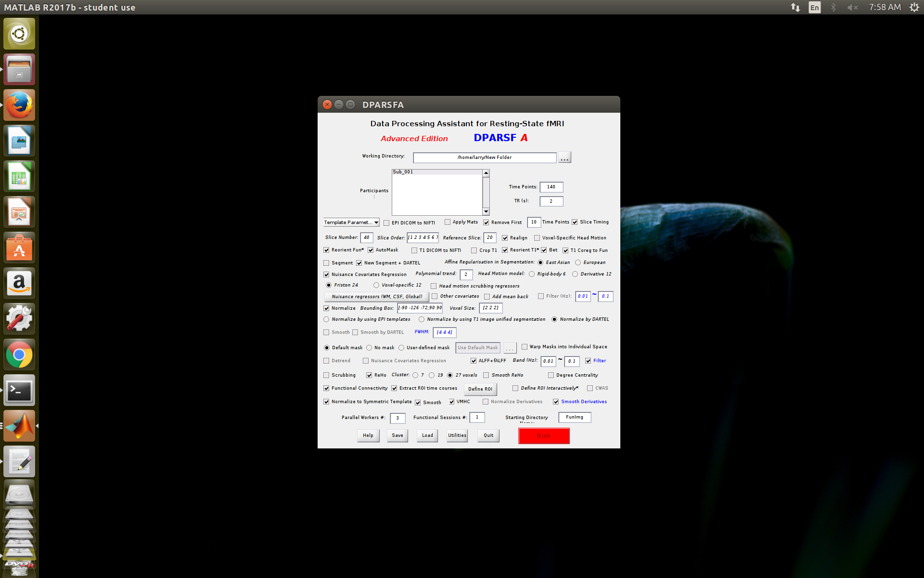The width and height of the screenshot is (924, 578).
Task: Click the TR (s) field
Action: point(551,201)
